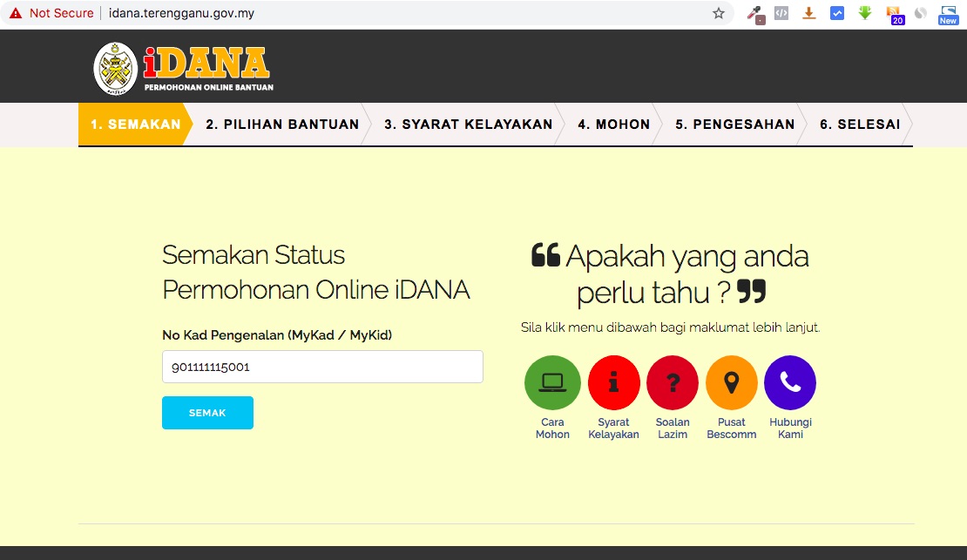Click the No Kad Pengenalan field label
Screen dimensions: 967x560
tap(277, 335)
